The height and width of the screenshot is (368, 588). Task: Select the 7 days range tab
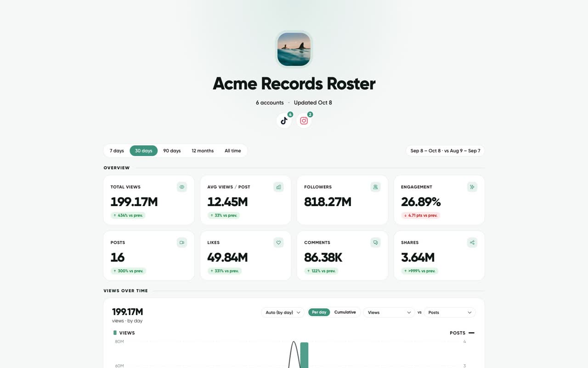(117, 151)
